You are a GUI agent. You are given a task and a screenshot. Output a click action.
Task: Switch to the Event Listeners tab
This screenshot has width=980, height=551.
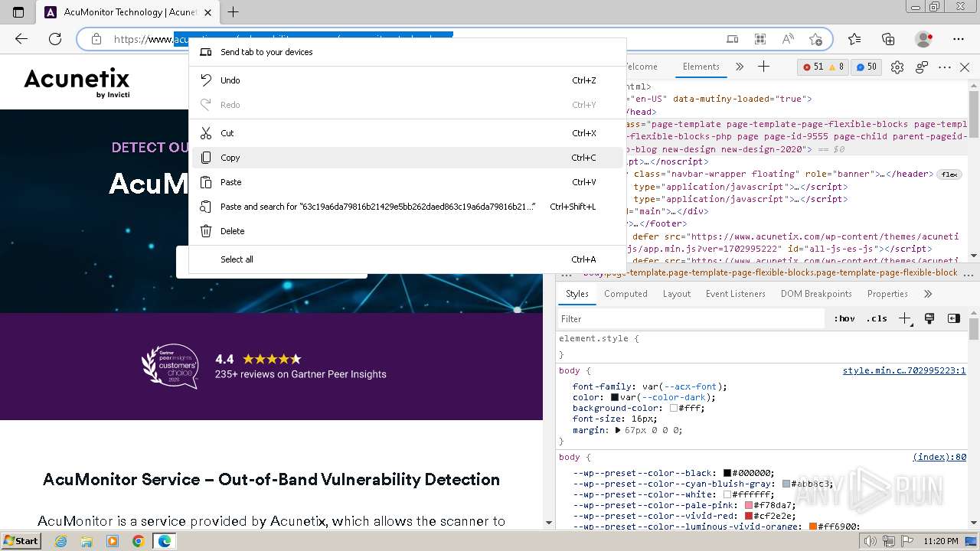tap(736, 294)
